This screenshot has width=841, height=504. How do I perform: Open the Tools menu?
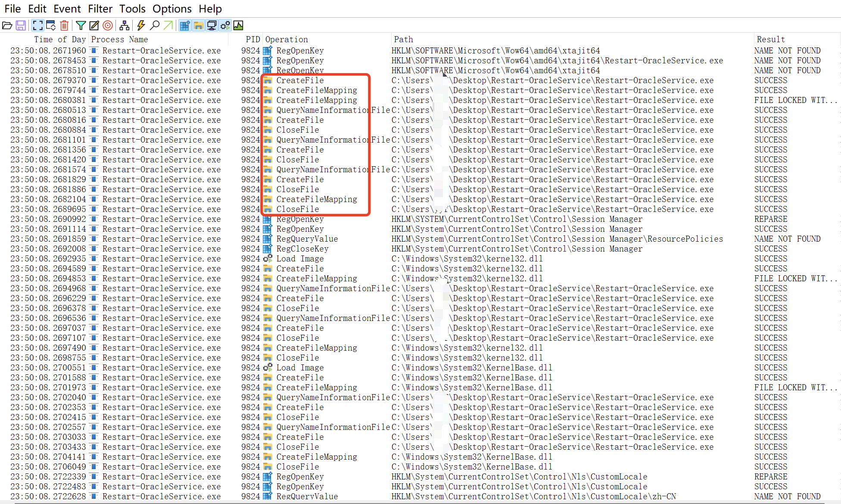click(132, 9)
